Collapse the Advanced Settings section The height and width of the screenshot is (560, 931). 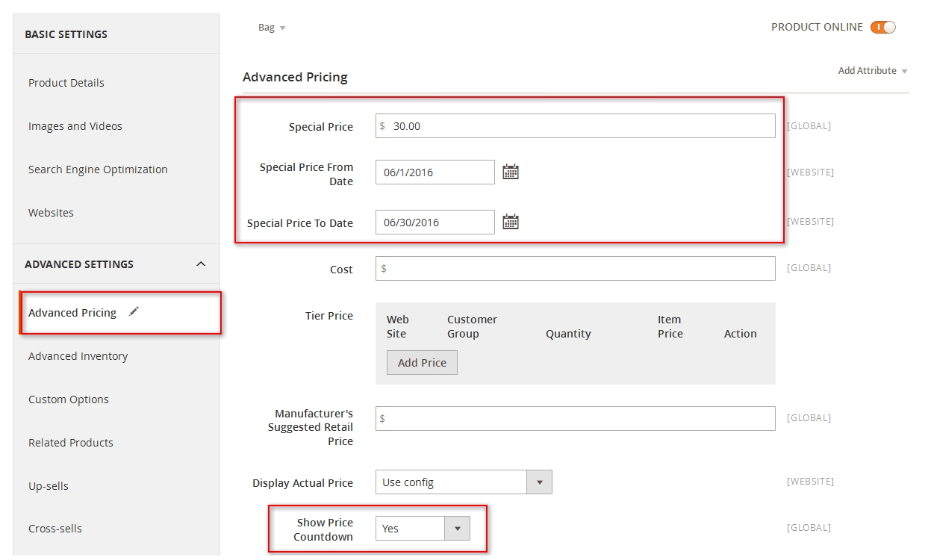pyautogui.click(x=200, y=264)
